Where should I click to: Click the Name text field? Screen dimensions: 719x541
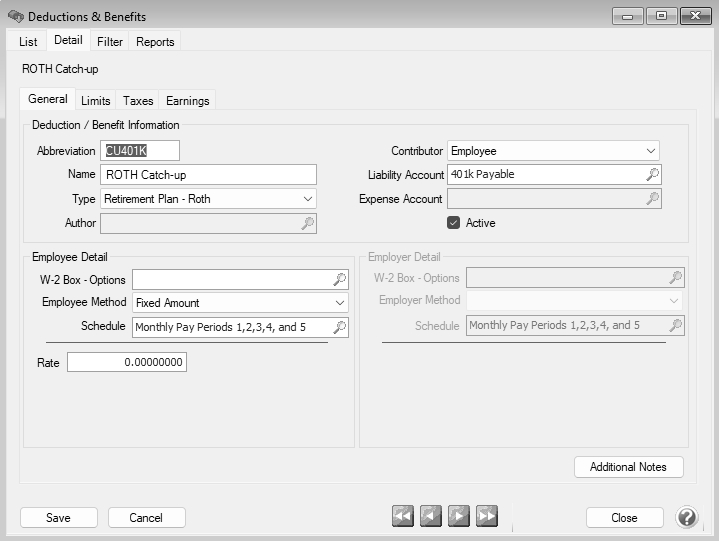[208, 175]
